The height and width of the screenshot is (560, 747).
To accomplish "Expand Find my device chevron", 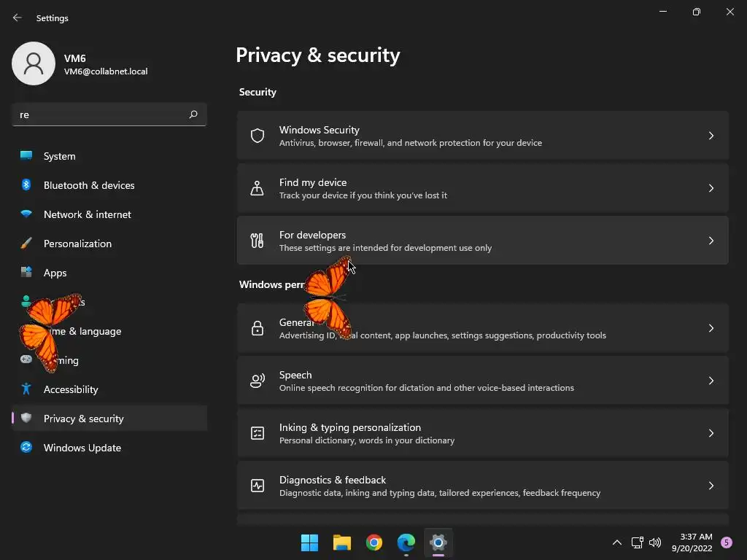I will click(711, 188).
